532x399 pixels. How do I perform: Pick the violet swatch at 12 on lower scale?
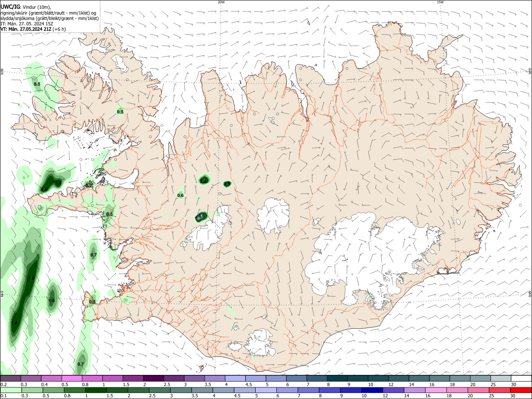click(x=393, y=390)
